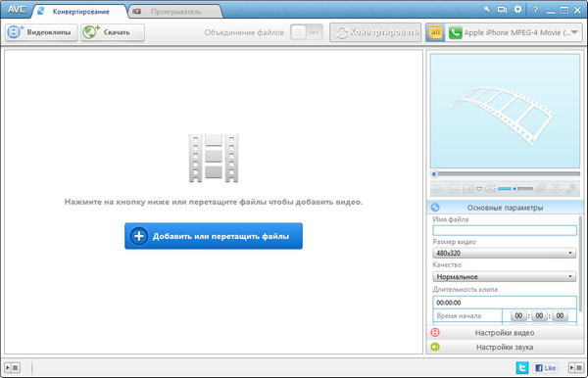Click Добавить или перетащить файлы button
The height and width of the screenshot is (378, 588).
point(214,236)
